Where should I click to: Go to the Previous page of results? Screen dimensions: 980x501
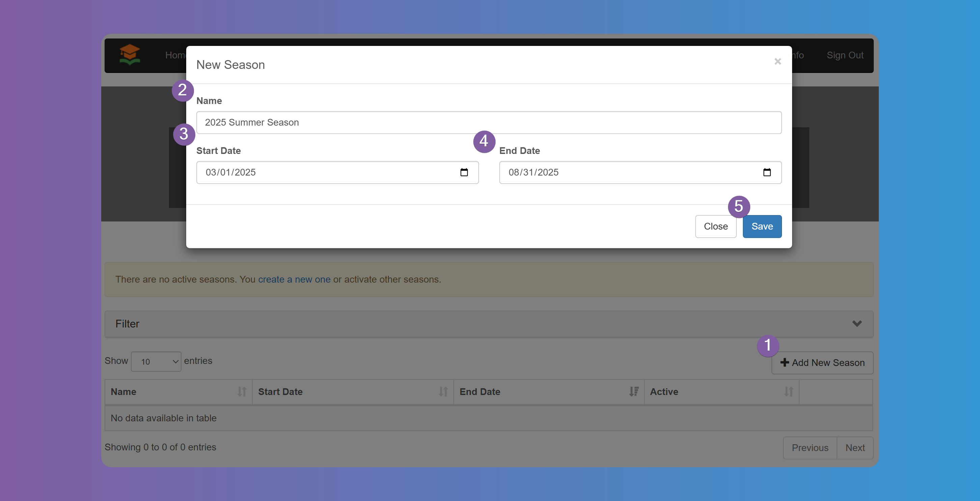(x=810, y=448)
